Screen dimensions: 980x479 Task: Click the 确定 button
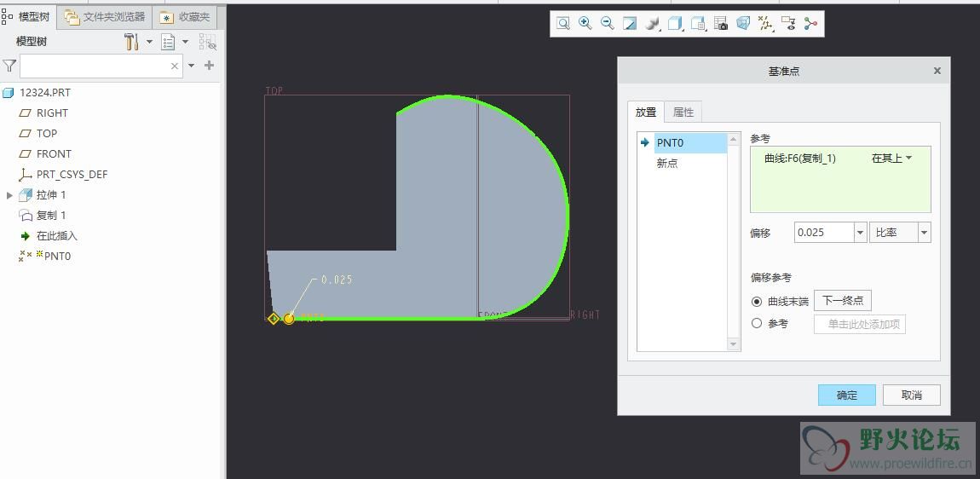(846, 395)
